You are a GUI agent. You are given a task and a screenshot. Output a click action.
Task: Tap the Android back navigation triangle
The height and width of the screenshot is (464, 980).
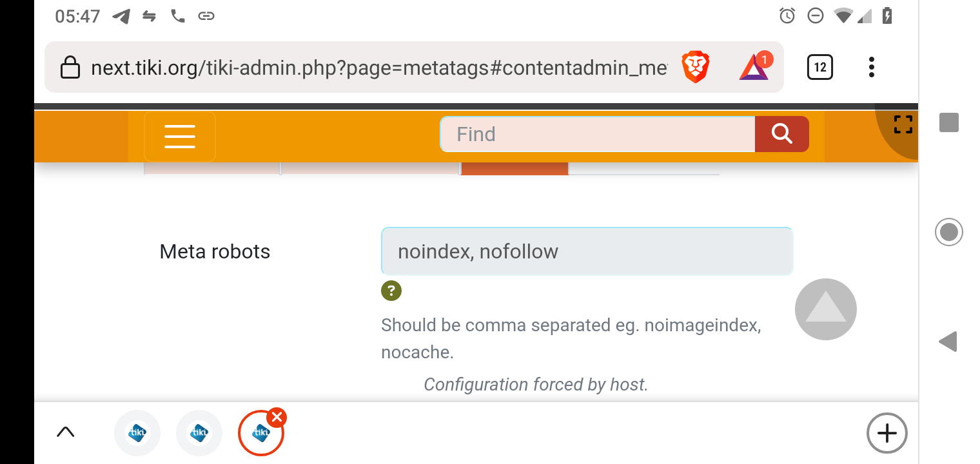(948, 342)
